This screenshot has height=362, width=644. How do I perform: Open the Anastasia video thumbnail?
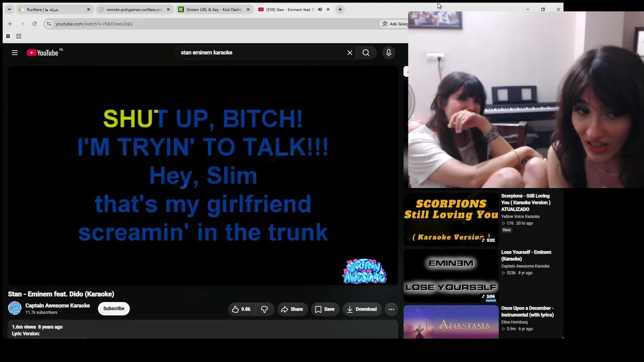point(451,322)
